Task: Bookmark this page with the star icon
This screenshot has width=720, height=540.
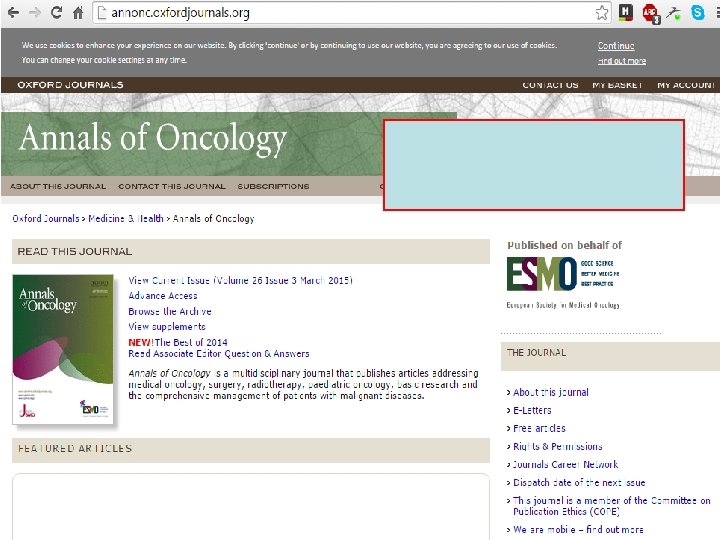Action: pyautogui.click(x=602, y=12)
